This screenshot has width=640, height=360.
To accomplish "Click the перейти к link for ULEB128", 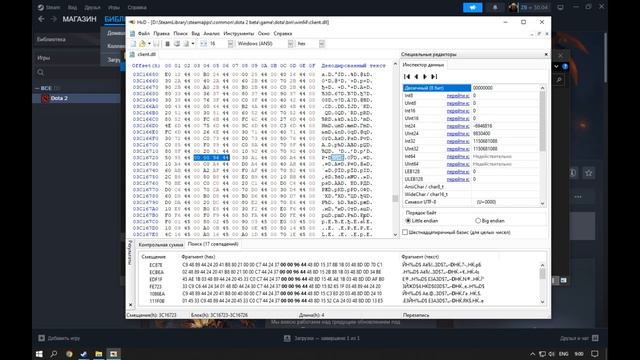I will [458, 179].
